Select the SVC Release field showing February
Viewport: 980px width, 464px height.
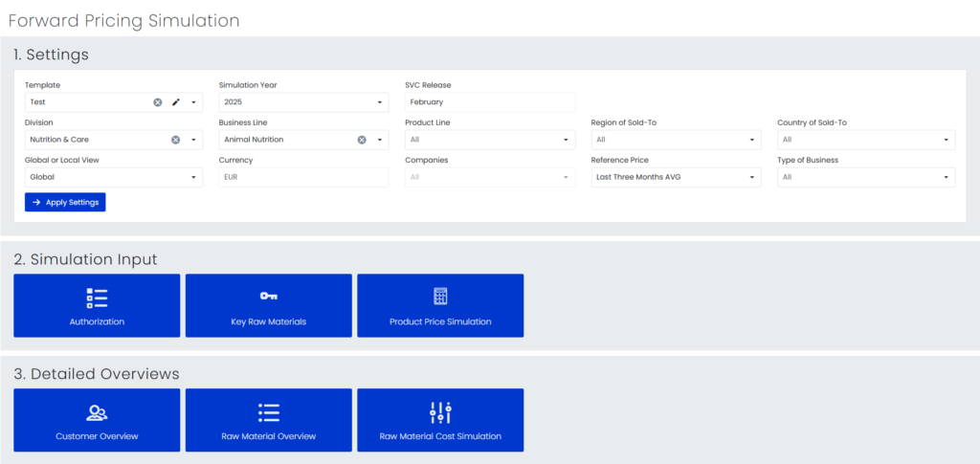[490, 102]
